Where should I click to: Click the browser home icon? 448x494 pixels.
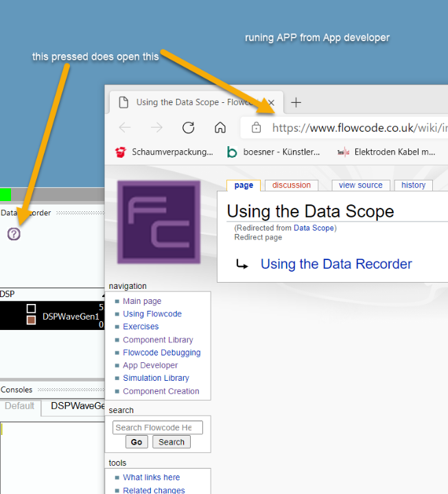220,128
